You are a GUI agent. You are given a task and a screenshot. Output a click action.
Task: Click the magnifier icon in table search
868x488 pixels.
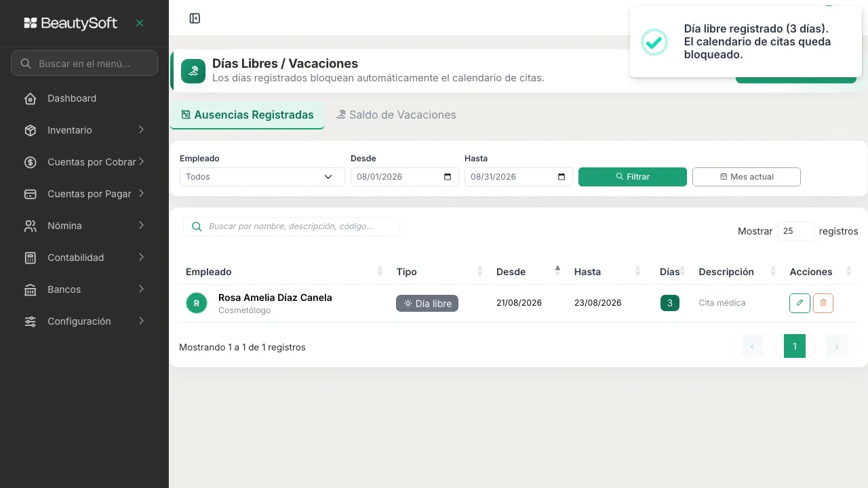[x=197, y=226]
